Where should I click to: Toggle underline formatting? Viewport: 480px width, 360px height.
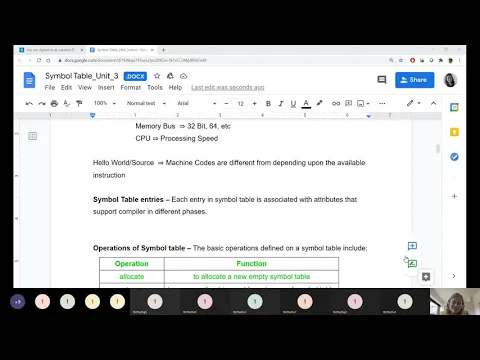(293, 104)
